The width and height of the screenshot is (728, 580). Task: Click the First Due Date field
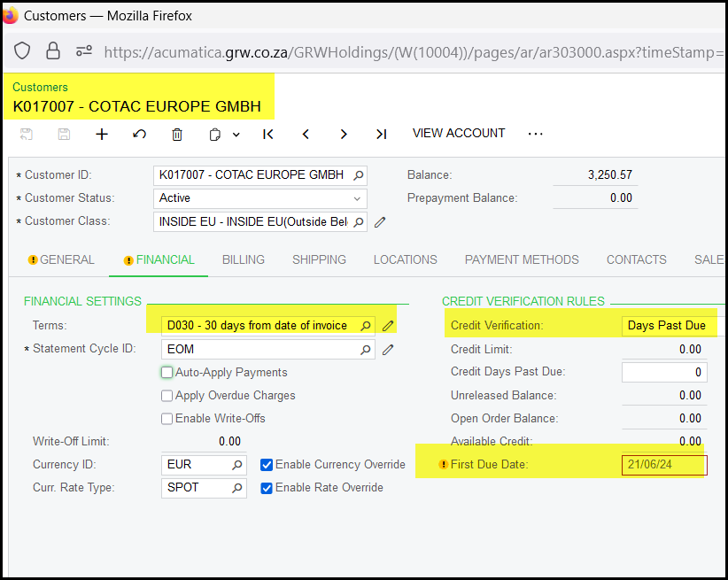(x=664, y=465)
